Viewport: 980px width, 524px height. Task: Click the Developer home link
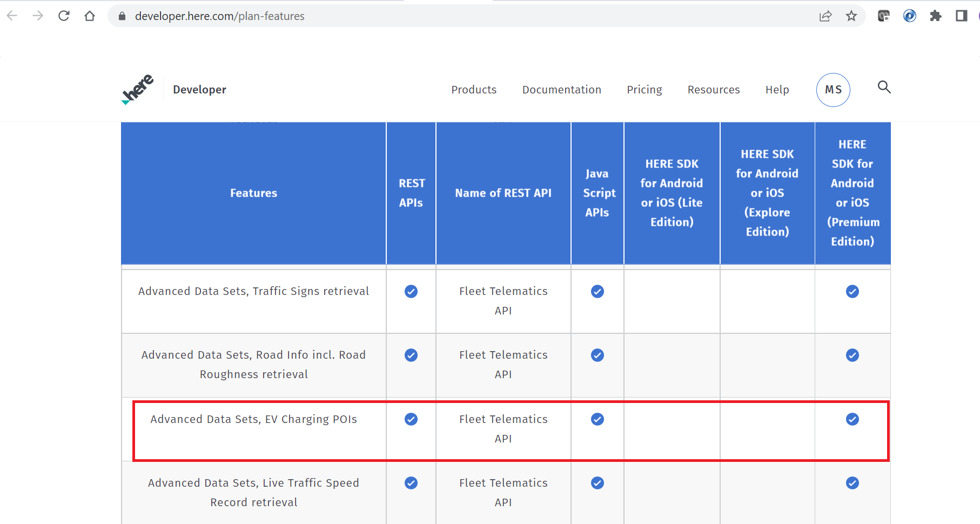pyautogui.click(x=199, y=90)
